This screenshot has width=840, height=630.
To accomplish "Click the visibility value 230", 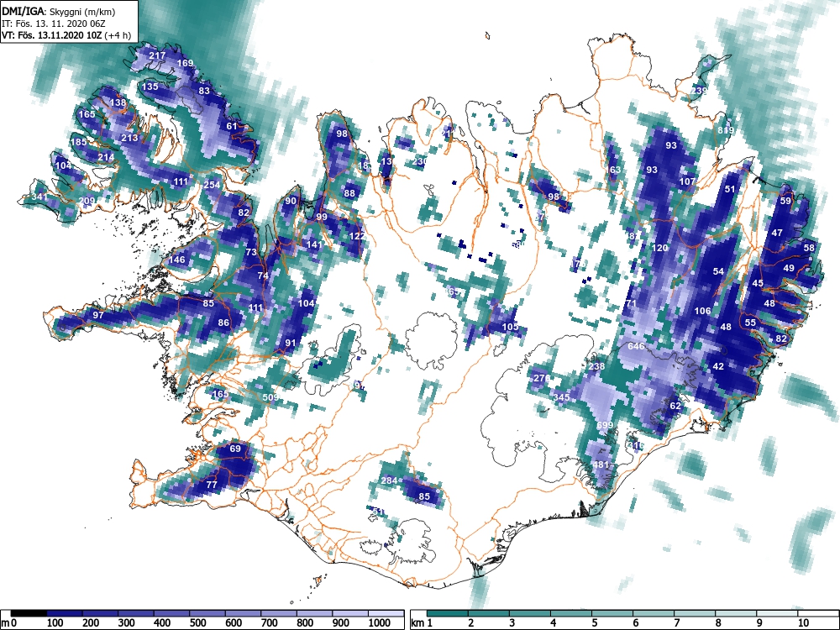I will coord(421,161).
